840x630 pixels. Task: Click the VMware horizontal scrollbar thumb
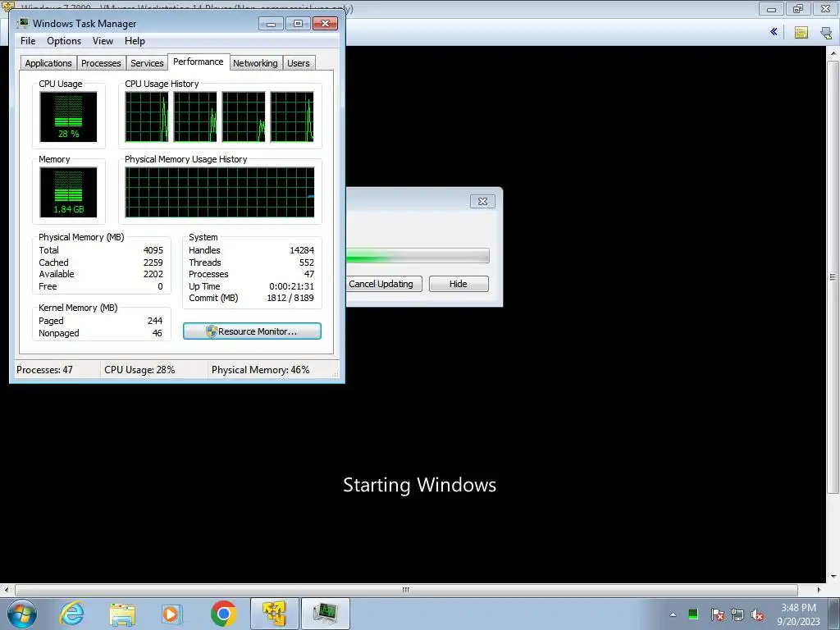(x=406, y=590)
